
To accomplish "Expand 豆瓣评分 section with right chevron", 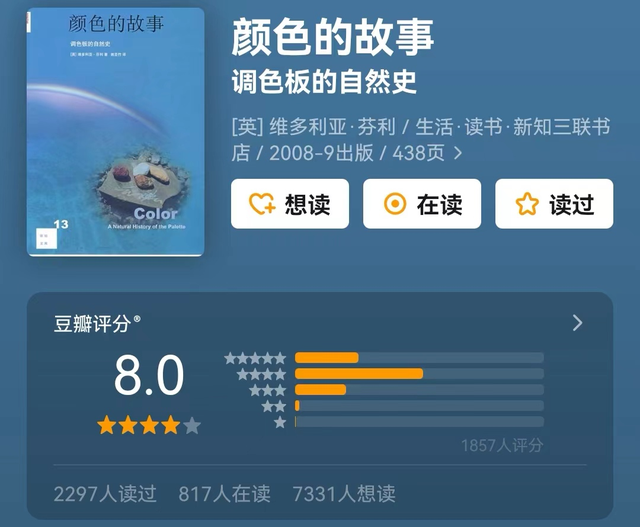I will pos(578,323).
